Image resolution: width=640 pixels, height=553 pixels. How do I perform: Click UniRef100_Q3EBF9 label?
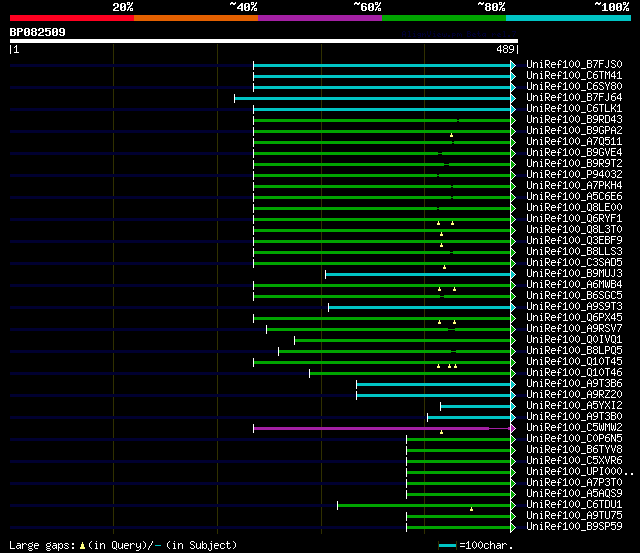[574, 241]
